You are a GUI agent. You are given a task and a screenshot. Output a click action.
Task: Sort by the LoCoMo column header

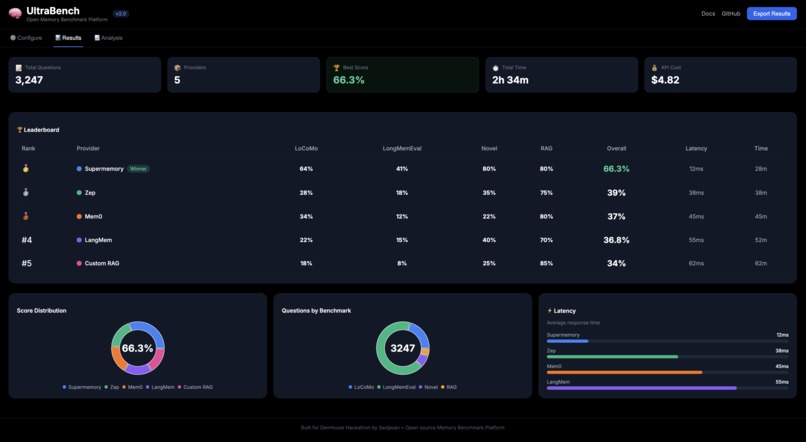306,149
